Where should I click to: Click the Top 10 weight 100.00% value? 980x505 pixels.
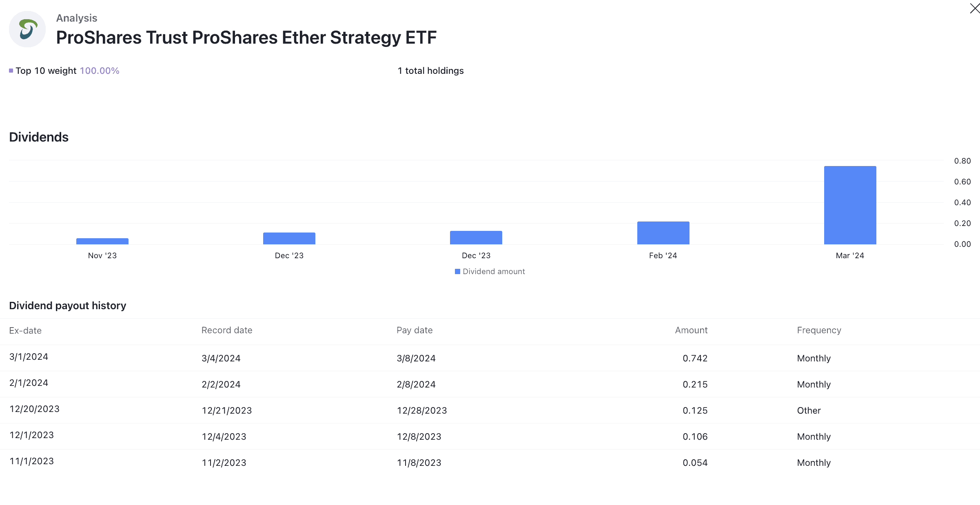[100, 71]
